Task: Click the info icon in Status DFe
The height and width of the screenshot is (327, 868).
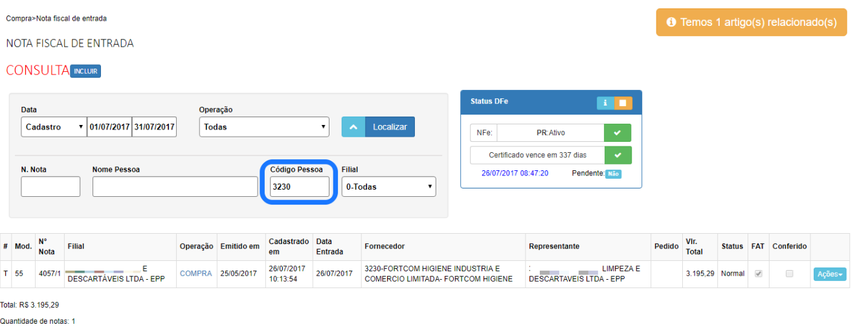Action: pyautogui.click(x=605, y=103)
